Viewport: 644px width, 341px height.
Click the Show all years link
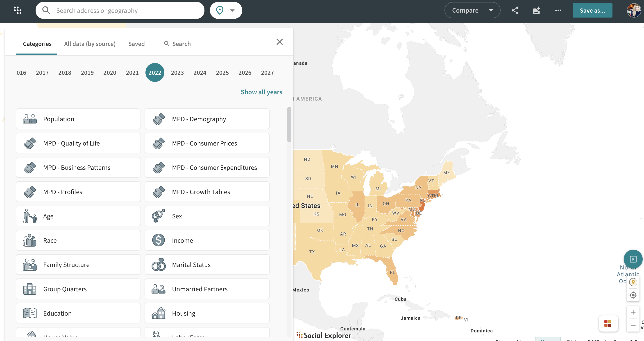[x=261, y=92]
